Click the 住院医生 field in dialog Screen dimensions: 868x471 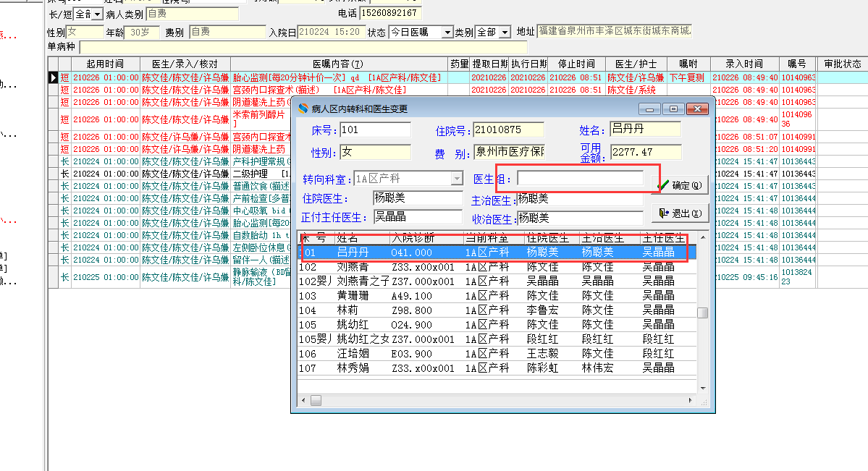pyautogui.click(x=418, y=198)
